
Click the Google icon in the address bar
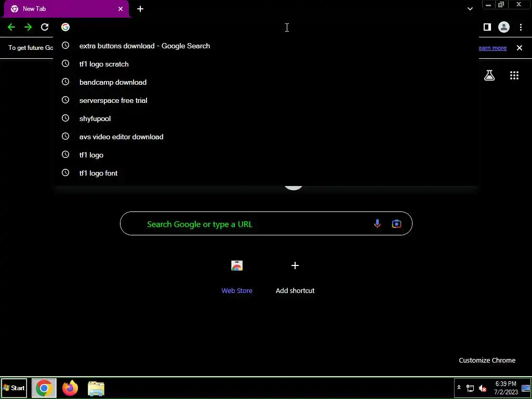coord(65,27)
